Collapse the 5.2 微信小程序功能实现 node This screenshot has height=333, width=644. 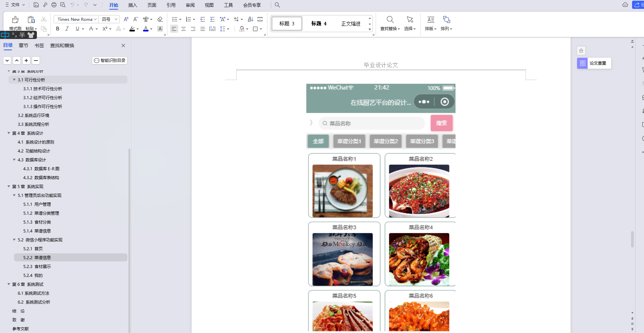14,240
